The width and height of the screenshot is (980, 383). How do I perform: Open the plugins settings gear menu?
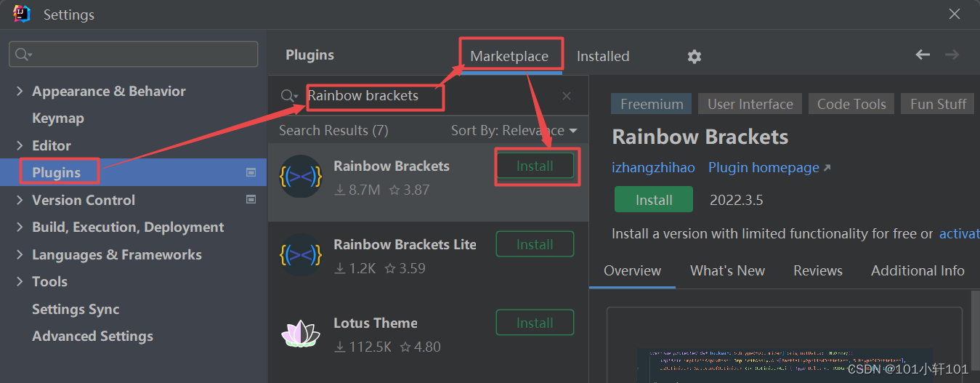[694, 56]
